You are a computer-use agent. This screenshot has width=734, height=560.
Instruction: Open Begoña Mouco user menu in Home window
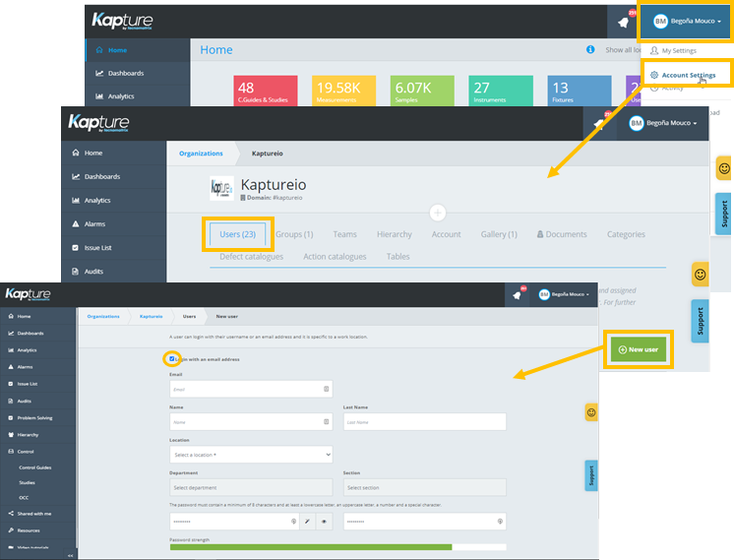686,22
